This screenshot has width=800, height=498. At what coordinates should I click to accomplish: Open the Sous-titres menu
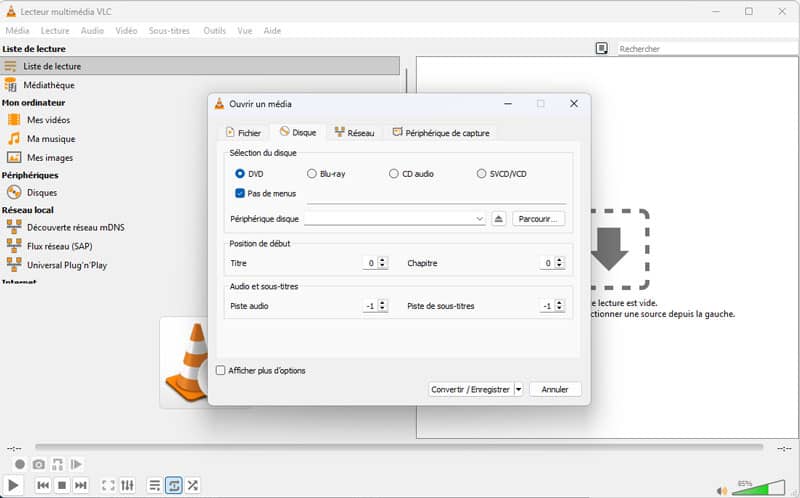pyautogui.click(x=169, y=31)
